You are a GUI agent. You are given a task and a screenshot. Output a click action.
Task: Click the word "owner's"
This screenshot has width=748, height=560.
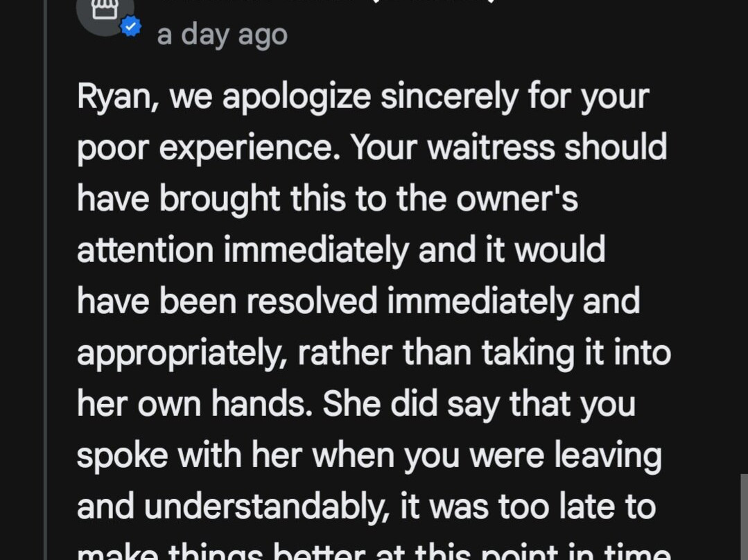516,199
